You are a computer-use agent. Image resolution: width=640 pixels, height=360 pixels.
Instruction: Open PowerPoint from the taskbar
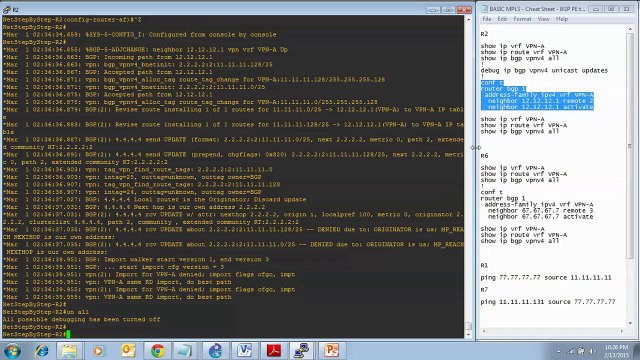[x=331, y=351]
